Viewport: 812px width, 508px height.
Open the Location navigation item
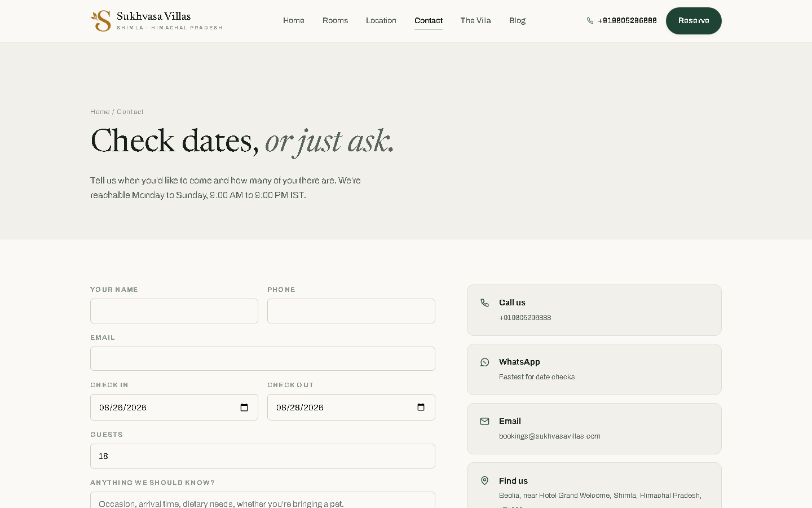click(x=381, y=21)
